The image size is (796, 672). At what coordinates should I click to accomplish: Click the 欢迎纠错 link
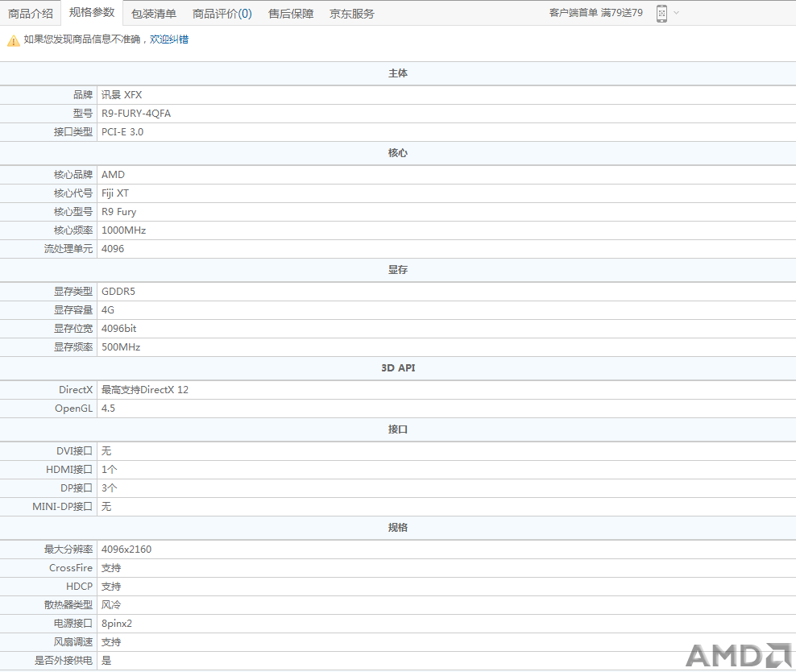pos(169,39)
